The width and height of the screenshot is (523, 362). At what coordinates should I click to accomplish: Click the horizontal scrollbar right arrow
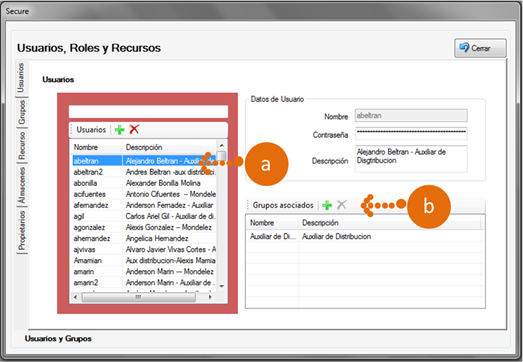coord(210,297)
